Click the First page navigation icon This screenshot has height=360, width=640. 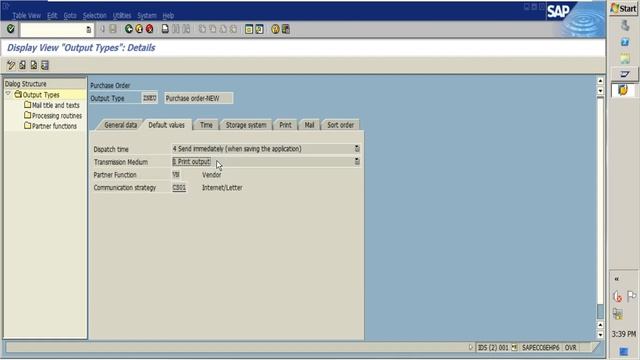point(202,29)
